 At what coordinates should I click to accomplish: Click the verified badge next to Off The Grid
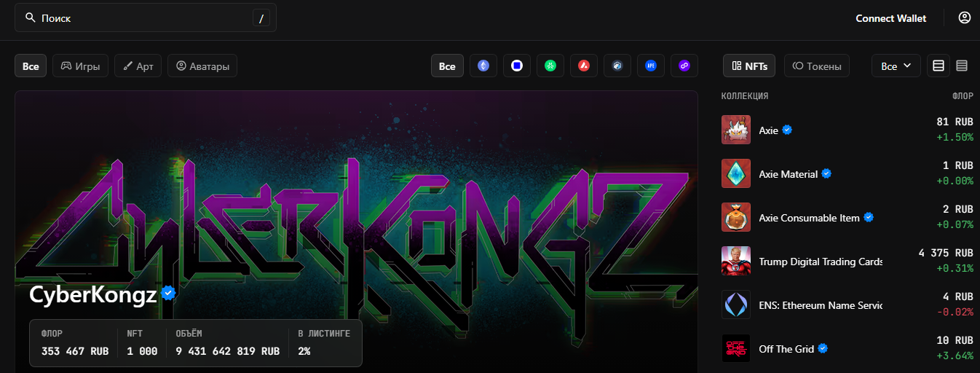[x=823, y=349]
